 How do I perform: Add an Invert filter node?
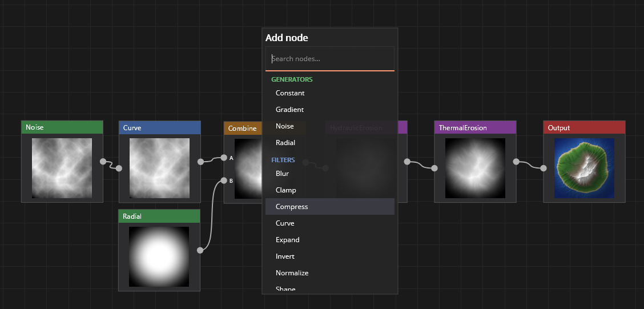(330, 256)
